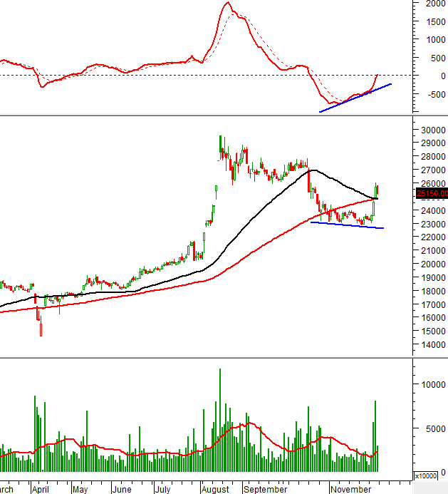Viewport: 448px width, 494px height.
Task: Click the November label on the time axis
Action: tap(349, 490)
